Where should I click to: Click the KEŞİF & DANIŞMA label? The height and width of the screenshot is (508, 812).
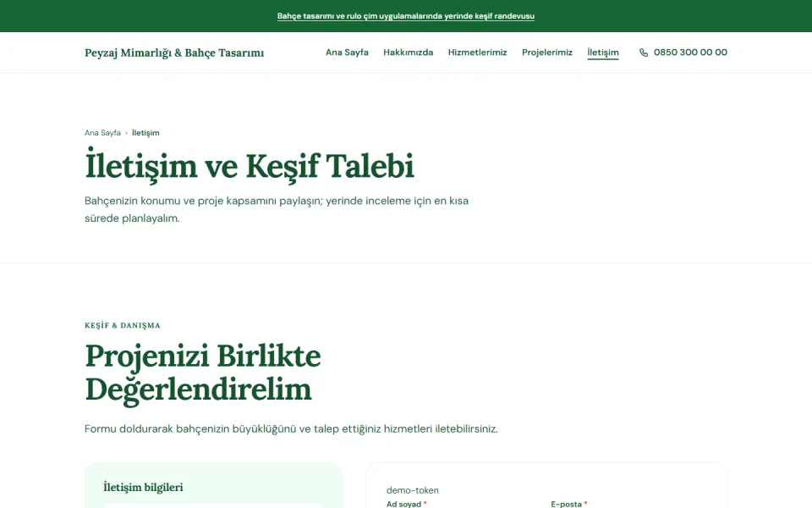tap(122, 325)
